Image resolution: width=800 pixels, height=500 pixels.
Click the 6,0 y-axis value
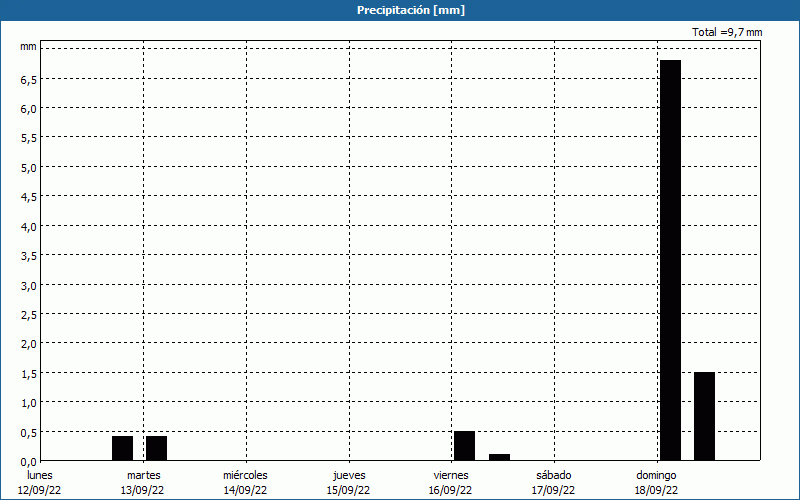coord(29,109)
